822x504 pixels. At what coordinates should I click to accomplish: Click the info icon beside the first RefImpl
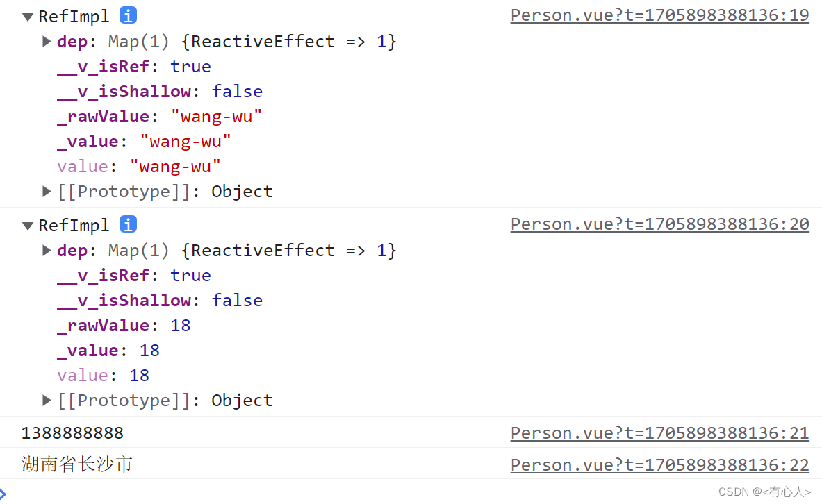[128, 15]
